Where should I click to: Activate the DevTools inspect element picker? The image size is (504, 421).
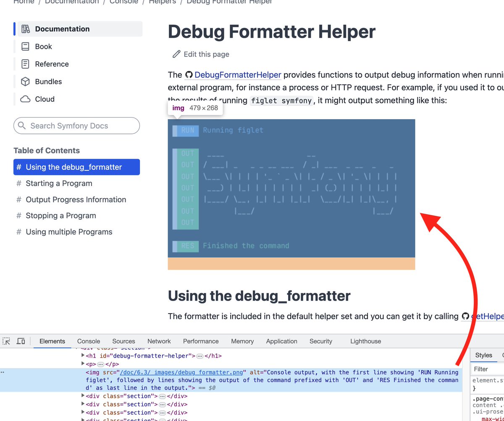tap(6, 341)
